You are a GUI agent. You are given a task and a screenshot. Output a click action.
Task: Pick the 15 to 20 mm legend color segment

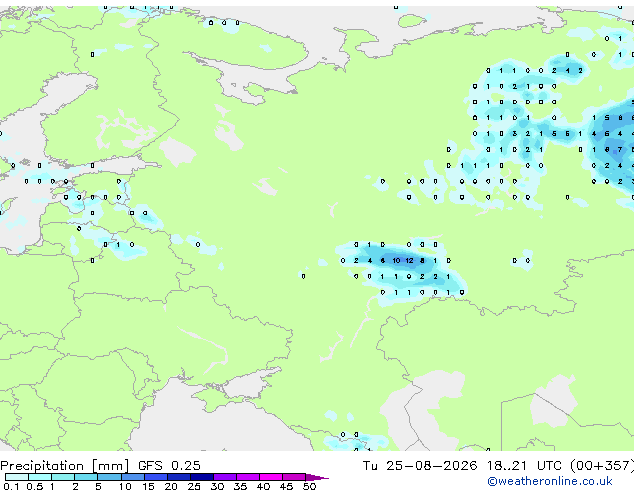pyautogui.click(x=155, y=477)
